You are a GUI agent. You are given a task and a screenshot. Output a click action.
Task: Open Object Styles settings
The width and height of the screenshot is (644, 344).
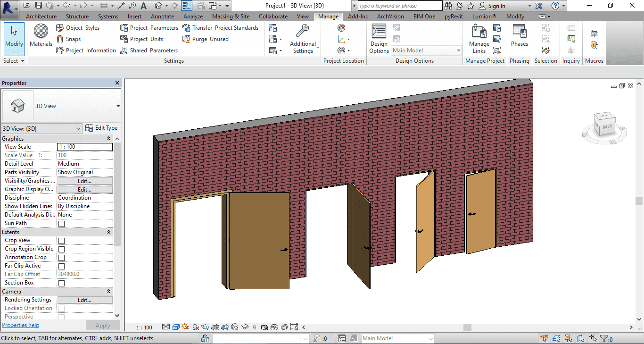(x=78, y=28)
